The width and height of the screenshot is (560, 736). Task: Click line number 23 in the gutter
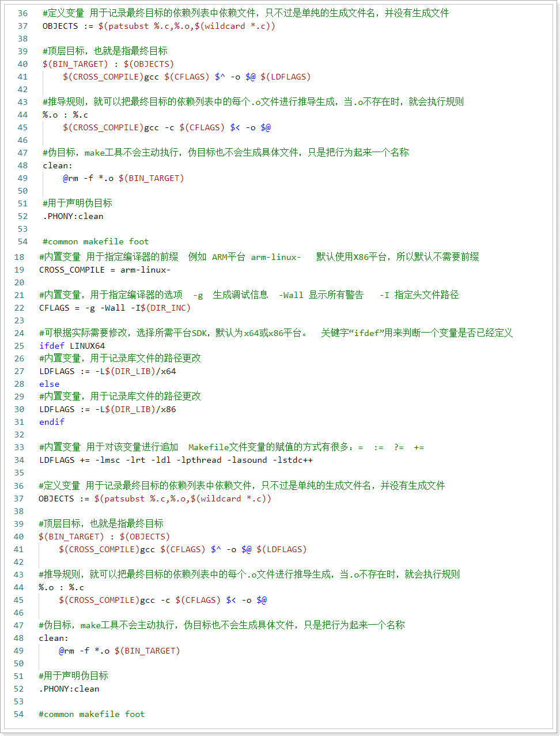(20, 320)
